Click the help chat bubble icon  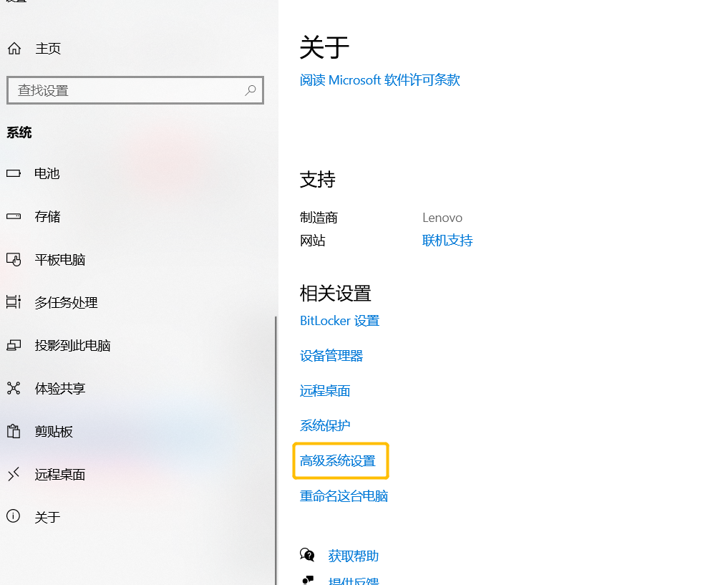coord(307,555)
